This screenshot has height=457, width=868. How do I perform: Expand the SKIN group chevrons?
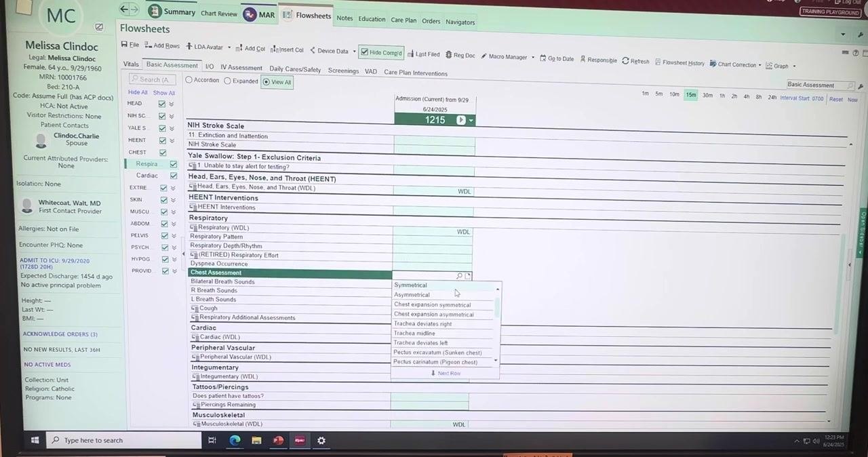coord(173,200)
